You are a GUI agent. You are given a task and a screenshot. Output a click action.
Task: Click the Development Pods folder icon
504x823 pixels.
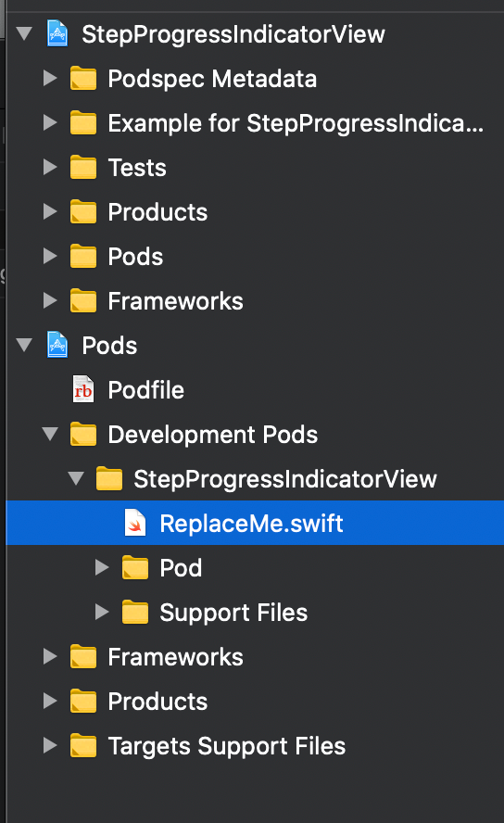[83, 434]
